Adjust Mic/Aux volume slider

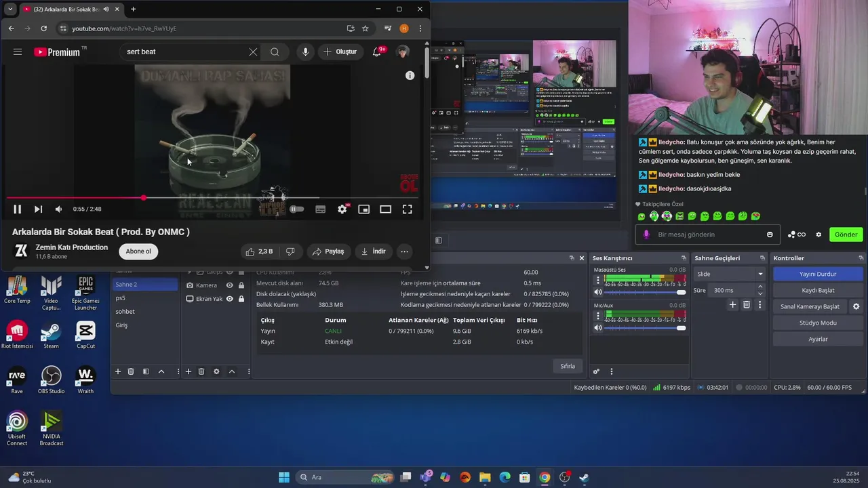click(x=645, y=327)
